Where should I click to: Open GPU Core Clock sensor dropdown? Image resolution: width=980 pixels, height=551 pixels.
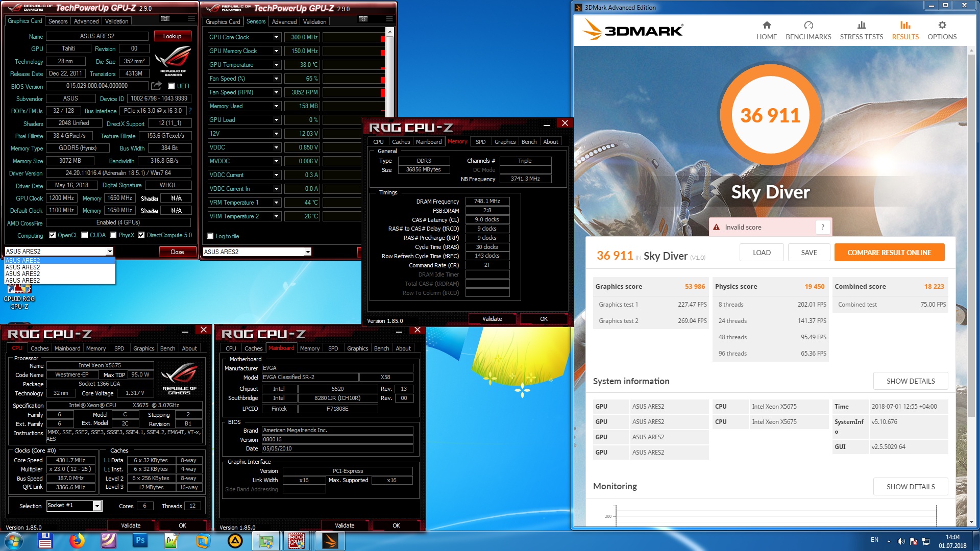(x=276, y=37)
